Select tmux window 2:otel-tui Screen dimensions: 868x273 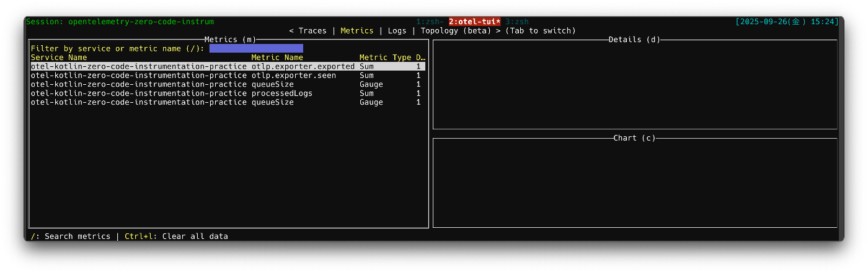(x=474, y=22)
